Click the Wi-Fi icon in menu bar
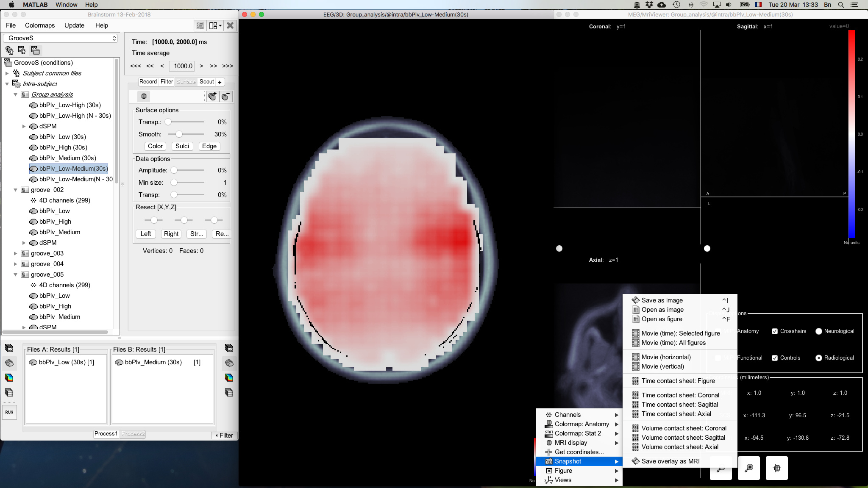This screenshot has height=488, width=868. click(704, 5)
